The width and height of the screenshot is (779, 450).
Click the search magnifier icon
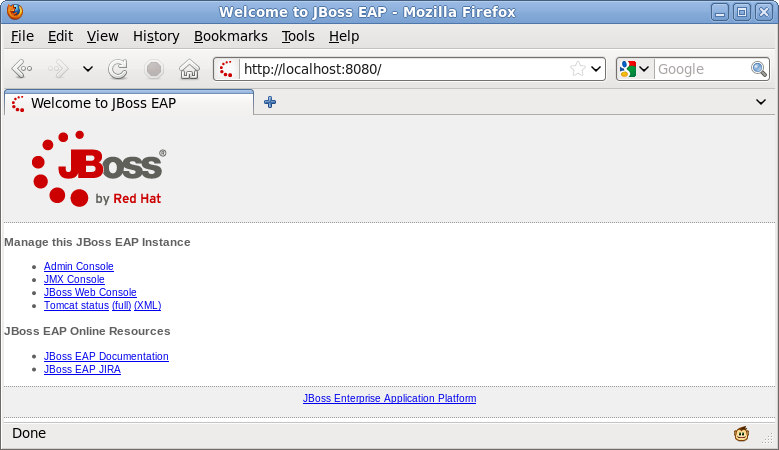click(x=759, y=69)
